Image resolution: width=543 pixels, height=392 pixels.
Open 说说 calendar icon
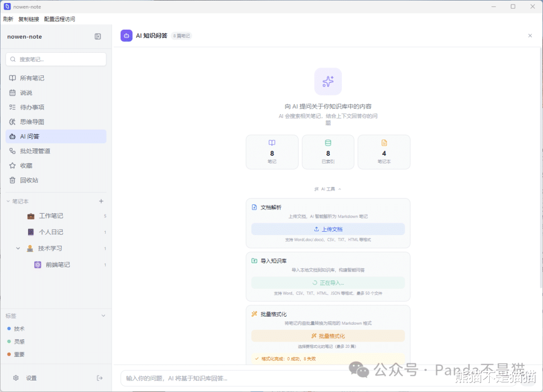pos(13,92)
